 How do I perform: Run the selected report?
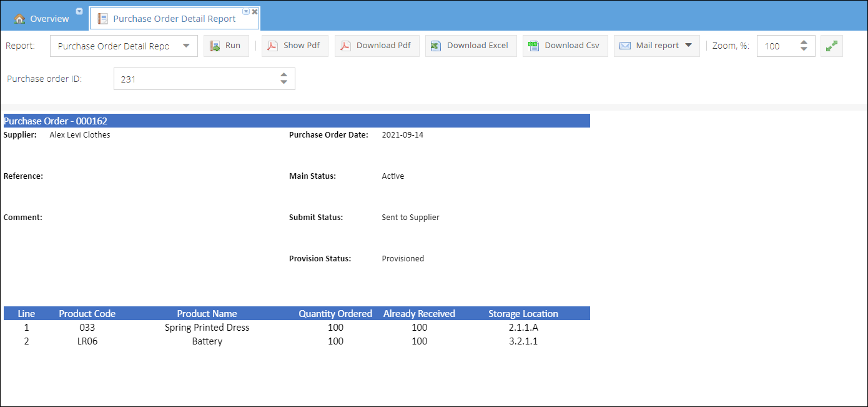[x=226, y=46]
